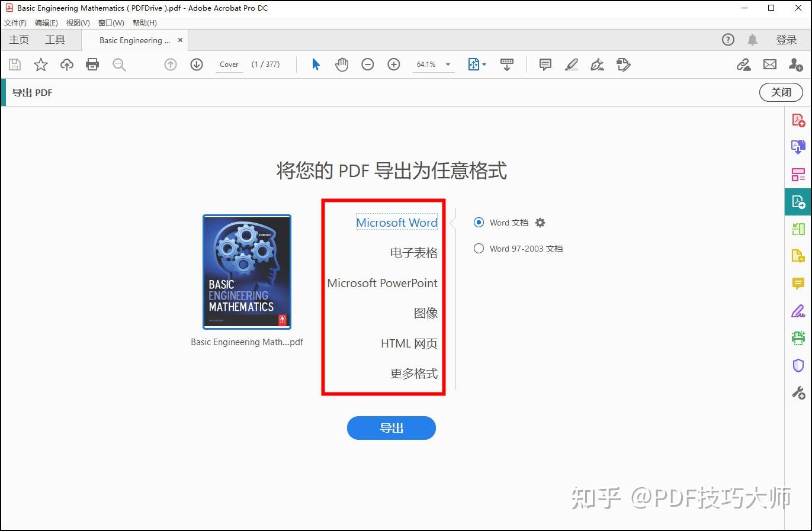The width and height of the screenshot is (812, 531).
Task: Click the share with others person icon
Action: click(x=796, y=65)
